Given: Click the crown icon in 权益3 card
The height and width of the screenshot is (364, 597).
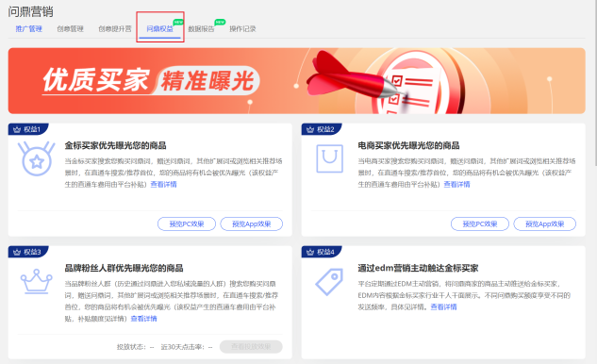Looking at the screenshot, I should (x=36, y=281).
